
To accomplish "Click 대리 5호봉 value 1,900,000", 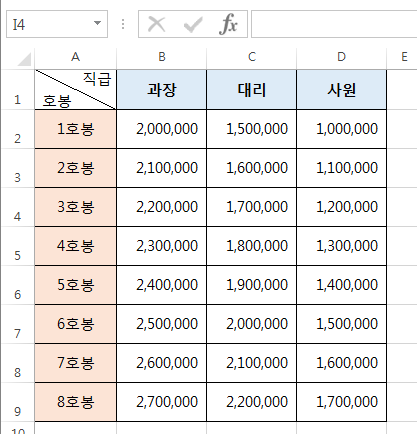I will point(252,285).
